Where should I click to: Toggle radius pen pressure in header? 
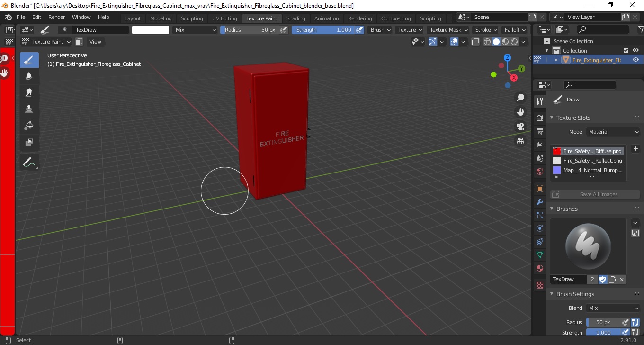(x=284, y=30)
